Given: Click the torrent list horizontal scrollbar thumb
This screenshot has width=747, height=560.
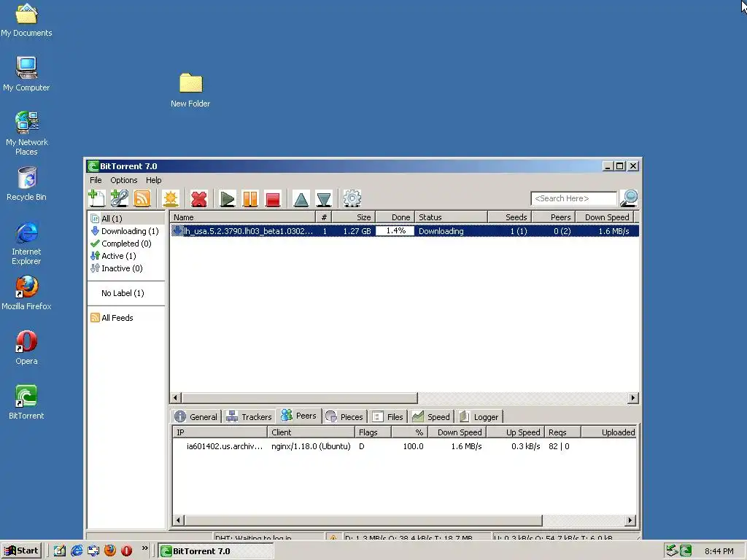Looking at the screenshot, I should pyautogui.click(x=300, y=397).
